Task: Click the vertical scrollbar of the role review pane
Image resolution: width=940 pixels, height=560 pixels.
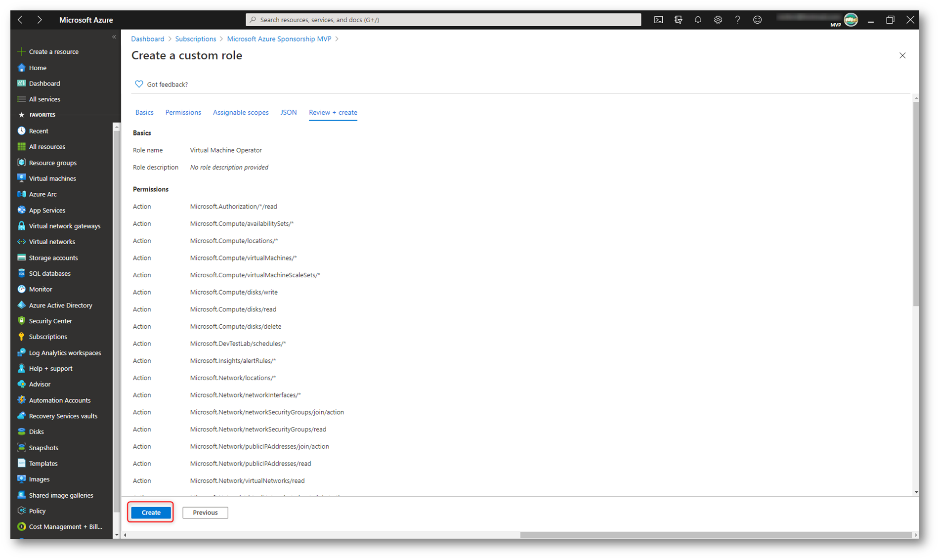Action: pyautogui.click(x=916, y=205)
